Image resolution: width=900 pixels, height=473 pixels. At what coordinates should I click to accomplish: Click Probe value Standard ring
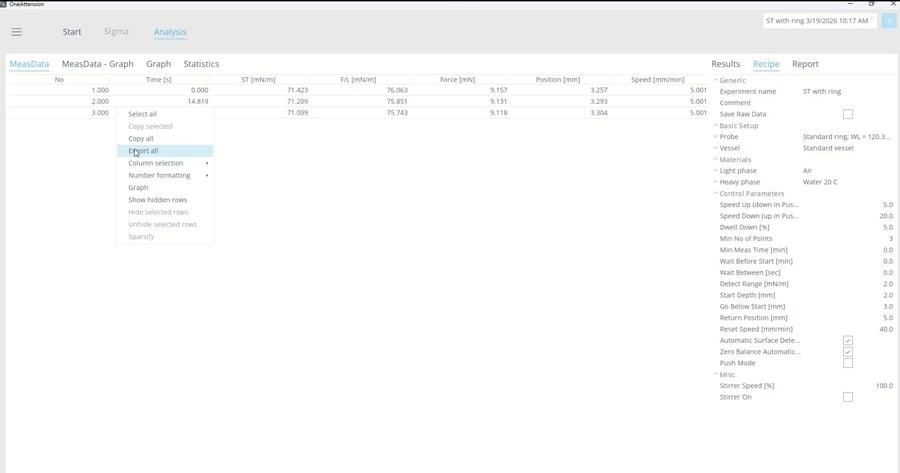pos(847,137)
